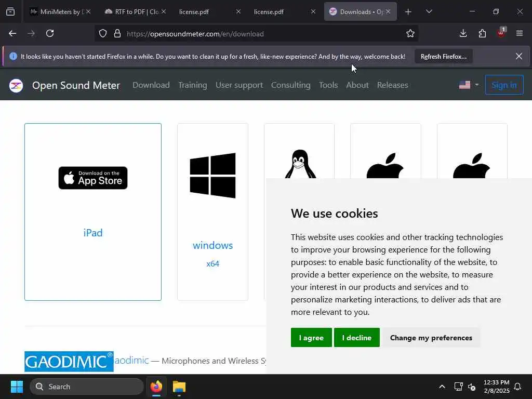Open the Releases nav item
The image size is (532, 399).
point(393,85)
